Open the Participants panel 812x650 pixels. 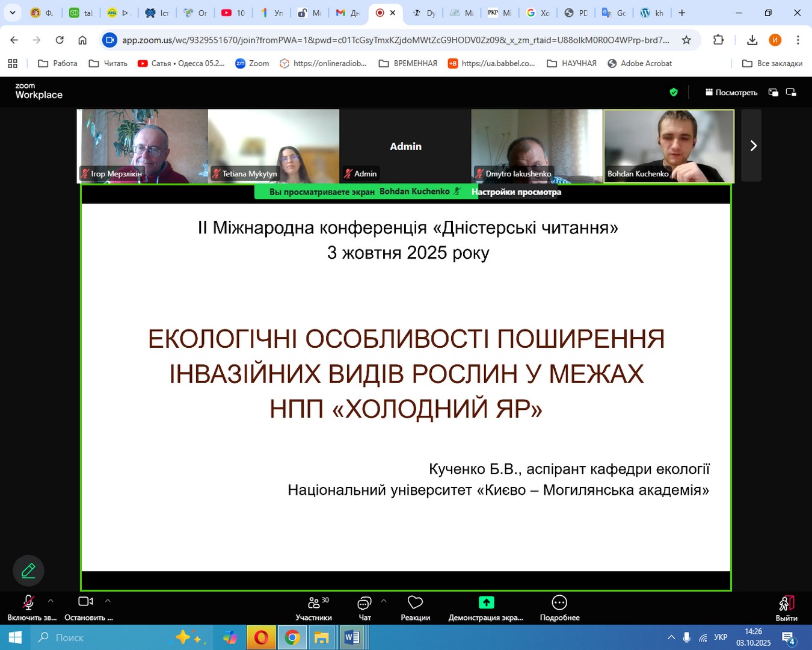click(x=313, y=607)
